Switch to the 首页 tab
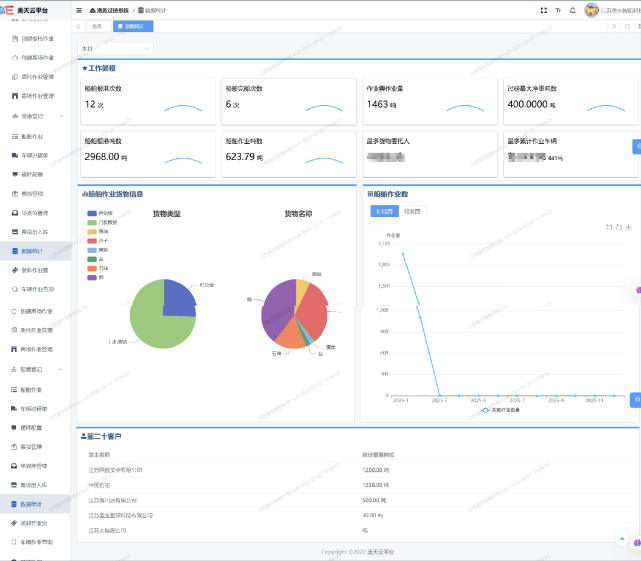Viewport: 641px width, 561px height. tap(97, 26)
